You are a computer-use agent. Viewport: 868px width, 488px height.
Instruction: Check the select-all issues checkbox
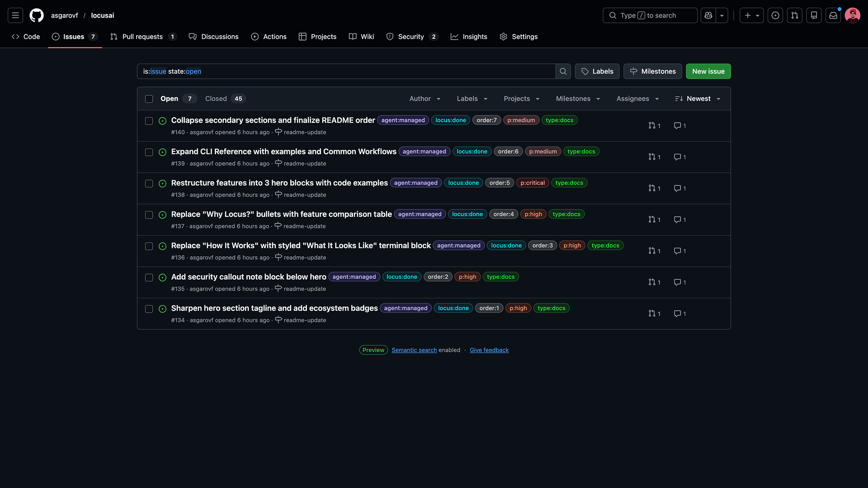tap(149, 99)
